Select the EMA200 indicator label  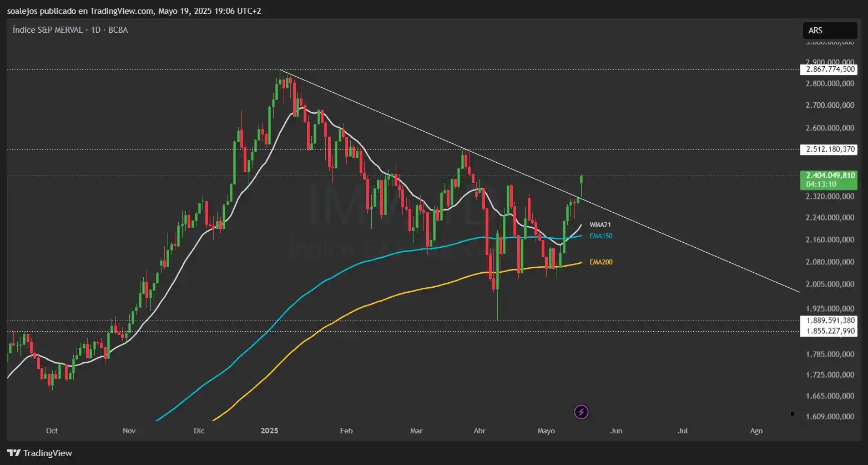pos(601,262)
